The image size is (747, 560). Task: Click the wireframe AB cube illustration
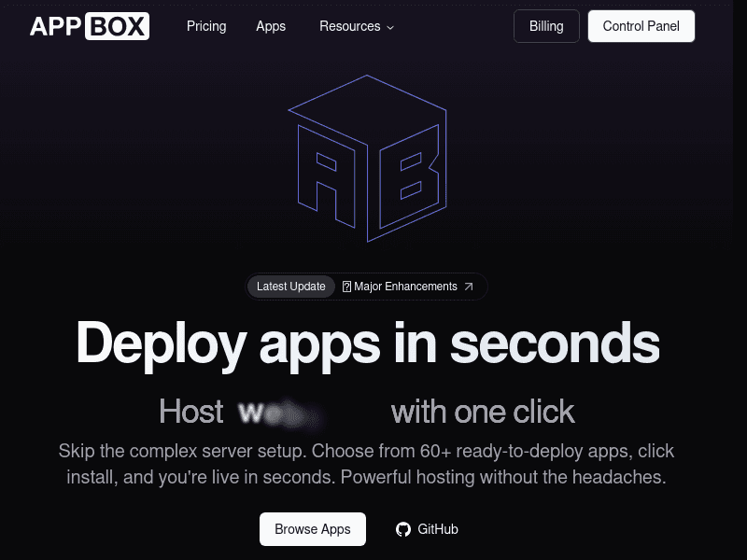pyautogui.click(x=370, y=161)
